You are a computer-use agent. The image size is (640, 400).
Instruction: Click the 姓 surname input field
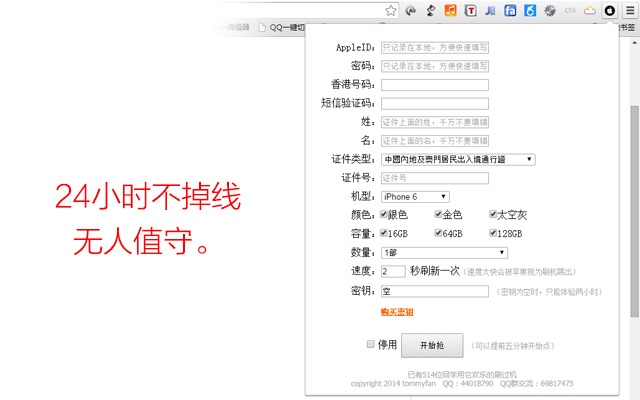(x=435, y=122)
